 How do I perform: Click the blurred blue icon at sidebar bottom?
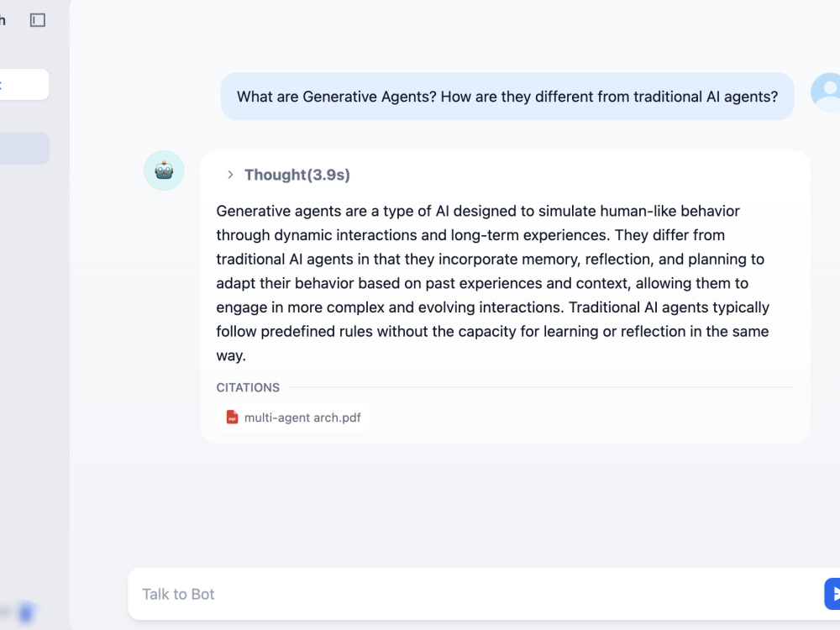pos(25,612)
